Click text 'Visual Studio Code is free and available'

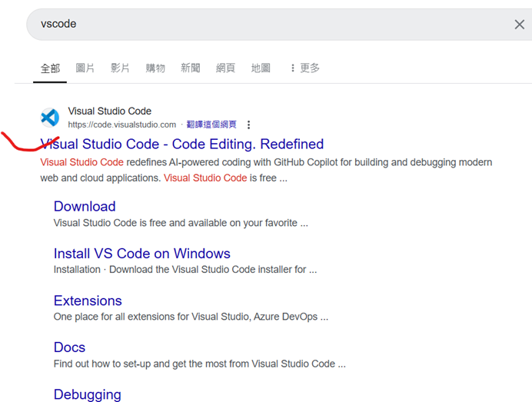(140, 223)
